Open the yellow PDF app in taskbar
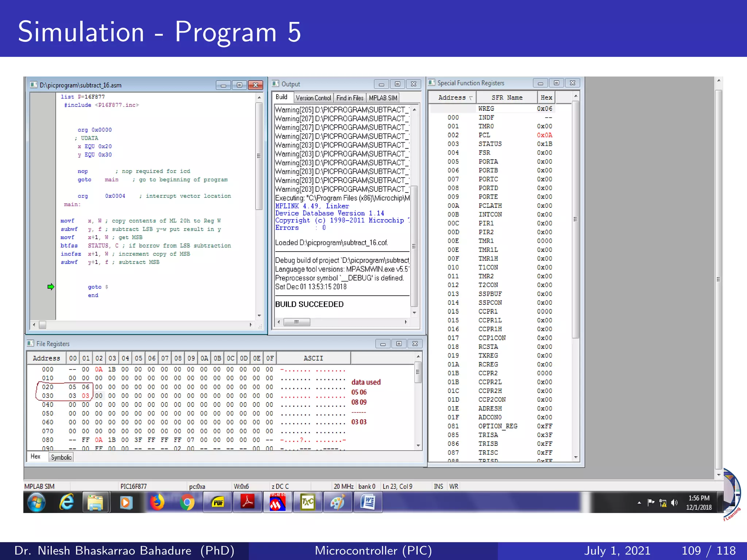 click(218, 502)
